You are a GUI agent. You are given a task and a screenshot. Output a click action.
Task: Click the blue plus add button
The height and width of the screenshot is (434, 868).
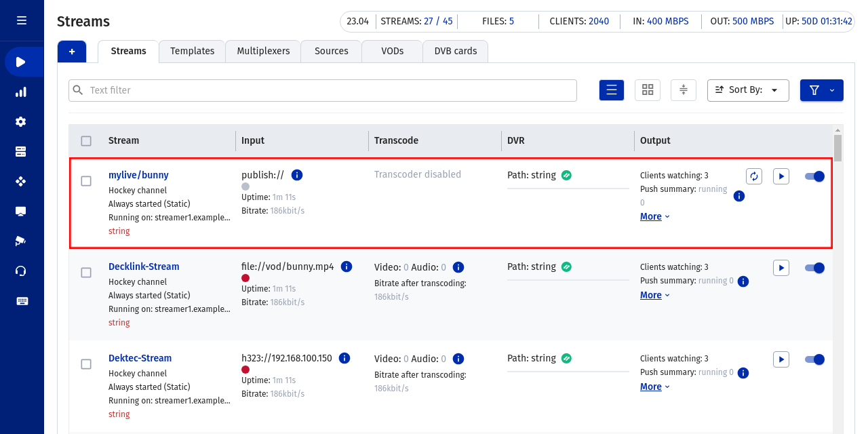[x=72, y=52]
